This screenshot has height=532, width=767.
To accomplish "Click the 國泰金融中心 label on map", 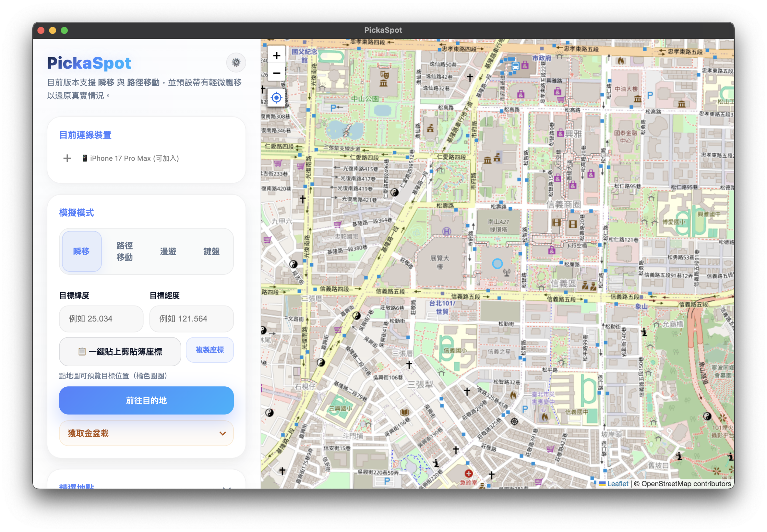I will [625, 136].
